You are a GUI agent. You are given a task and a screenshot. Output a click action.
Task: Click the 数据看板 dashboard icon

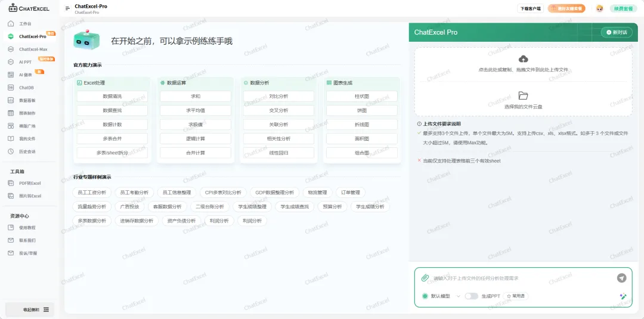click(11, 100)
